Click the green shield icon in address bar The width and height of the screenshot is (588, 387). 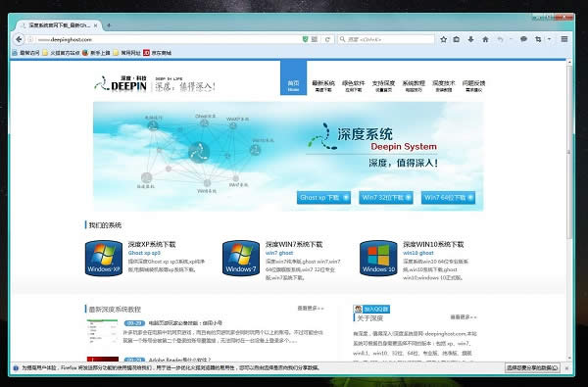pyautogui.click(x=305, y=39)
